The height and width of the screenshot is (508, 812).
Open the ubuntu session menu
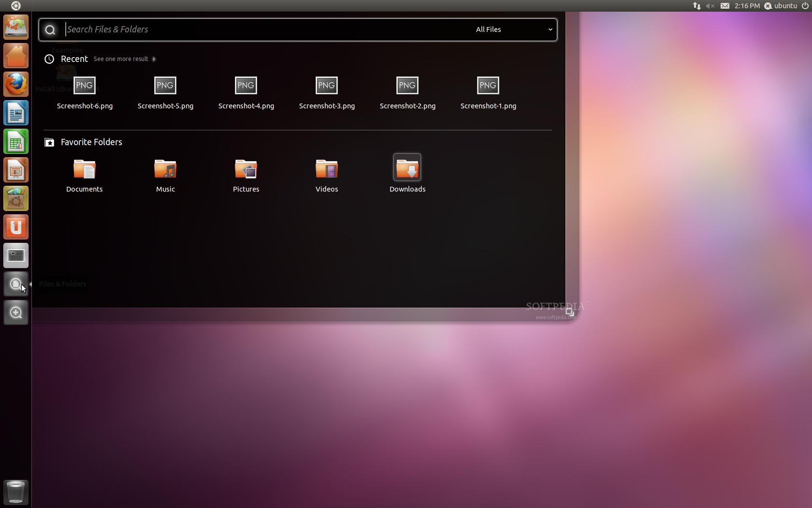point(782,6)
